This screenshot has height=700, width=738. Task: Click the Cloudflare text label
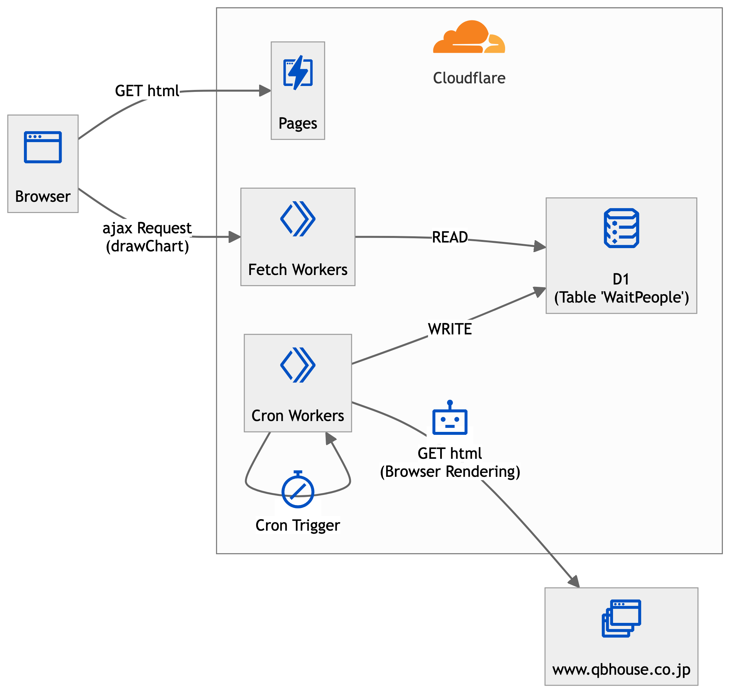coord(469,78)
